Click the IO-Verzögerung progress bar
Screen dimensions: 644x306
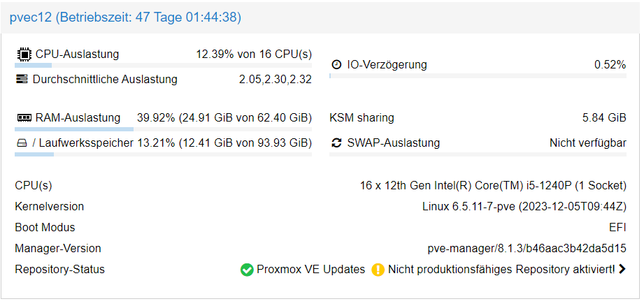click(478, 76)
